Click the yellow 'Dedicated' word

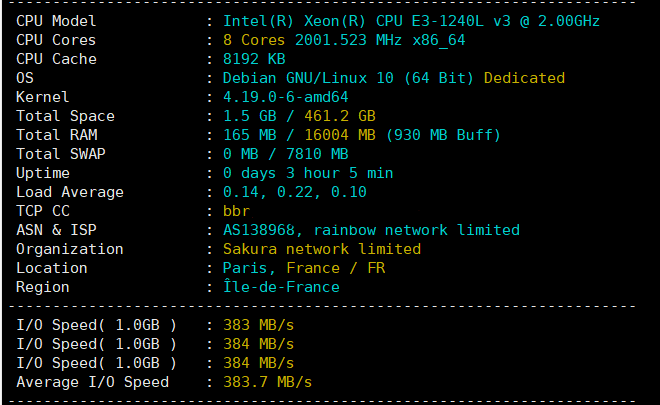pos(524,78)
